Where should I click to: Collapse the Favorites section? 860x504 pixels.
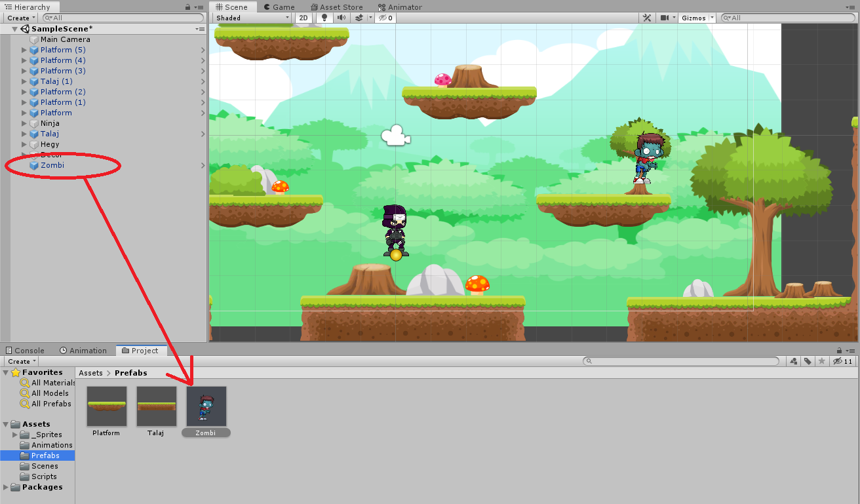point(6,372)
